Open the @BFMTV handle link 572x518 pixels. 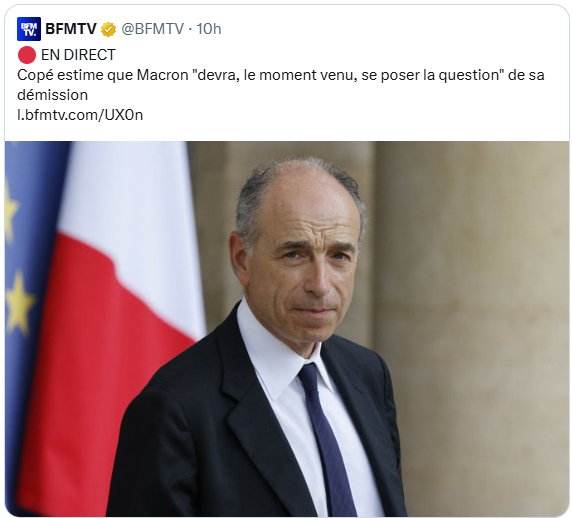pos(152,29)
